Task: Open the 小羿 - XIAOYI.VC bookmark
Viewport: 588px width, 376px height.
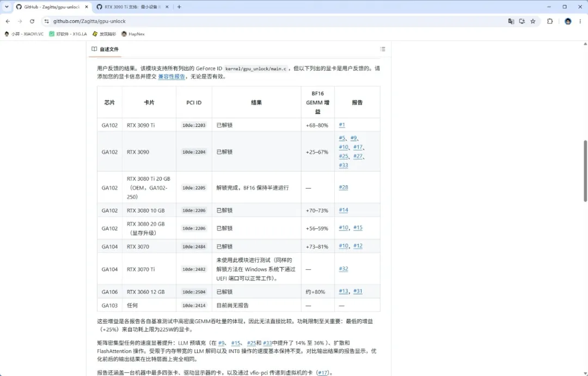Action: pos(24,34)
